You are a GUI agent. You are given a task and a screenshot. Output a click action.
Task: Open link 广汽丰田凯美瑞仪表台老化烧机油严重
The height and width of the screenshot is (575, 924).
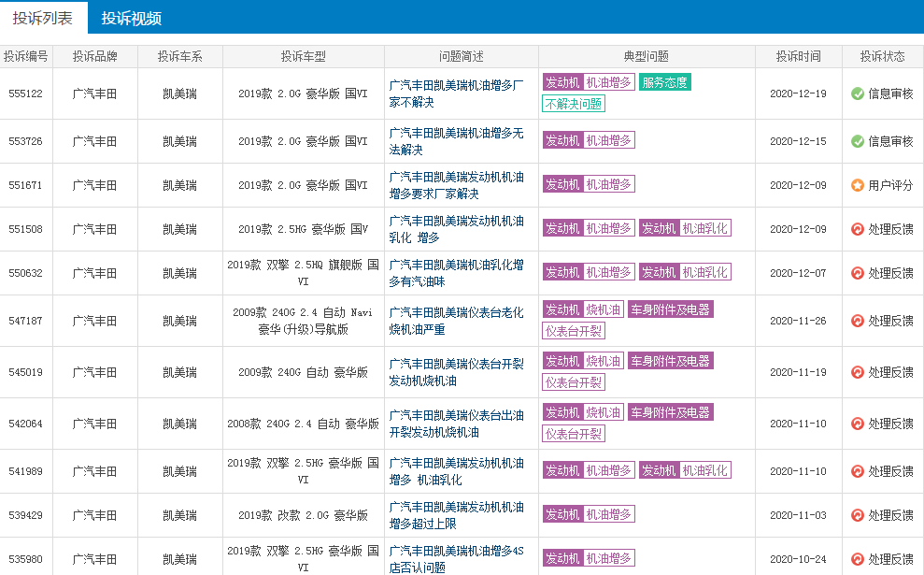click(x=456, y=321)
